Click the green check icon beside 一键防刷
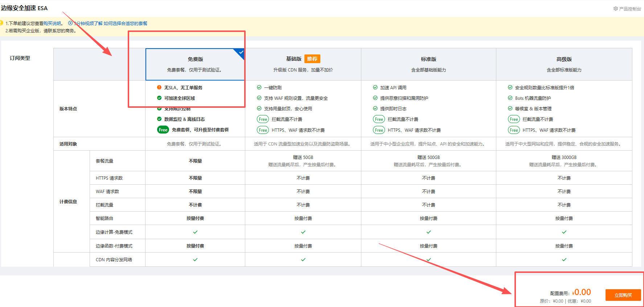Viewport: 644px width, 307px height. click(259, 87)
